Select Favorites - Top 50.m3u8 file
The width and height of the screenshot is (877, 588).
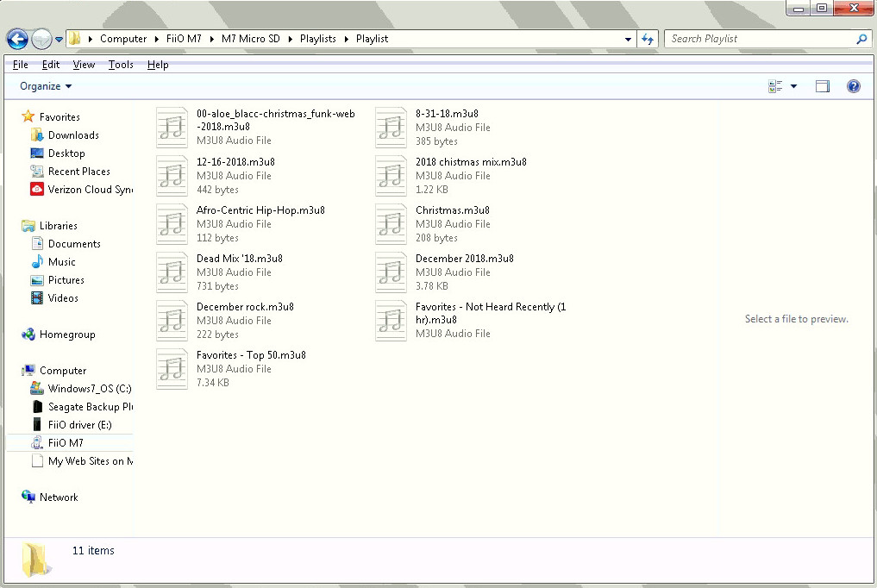point(251,355)
